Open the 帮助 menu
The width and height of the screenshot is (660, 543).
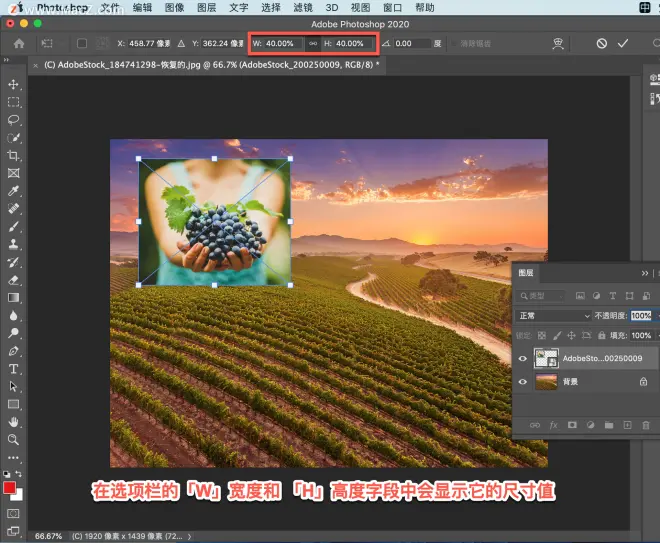pyautogui.click(x=425, y=8)
